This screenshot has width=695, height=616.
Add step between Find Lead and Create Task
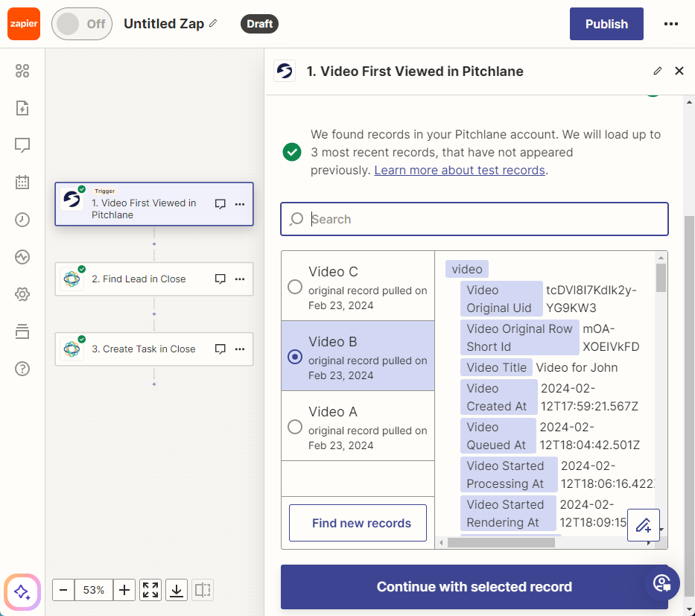pyautogui.click(x=154, y=314)
